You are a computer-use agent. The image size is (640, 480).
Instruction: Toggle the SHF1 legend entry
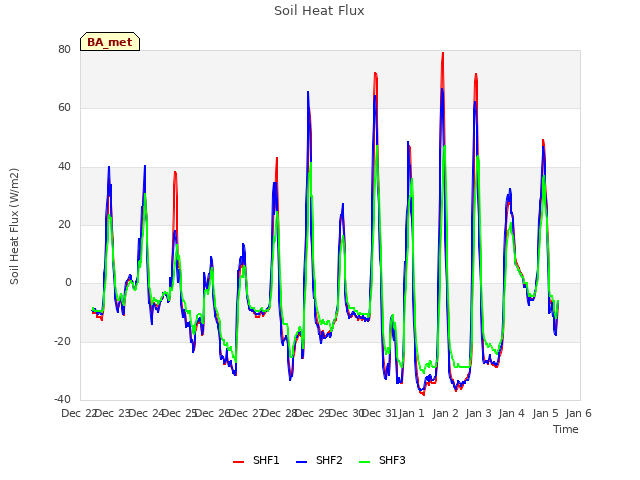pos(256,460)
